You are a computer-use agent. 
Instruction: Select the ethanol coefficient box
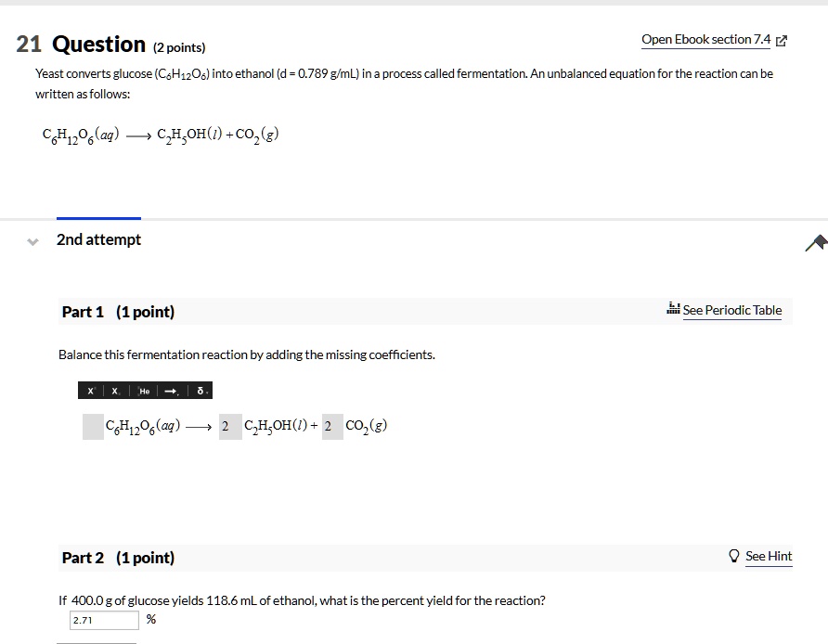click(x=230, y=427)
